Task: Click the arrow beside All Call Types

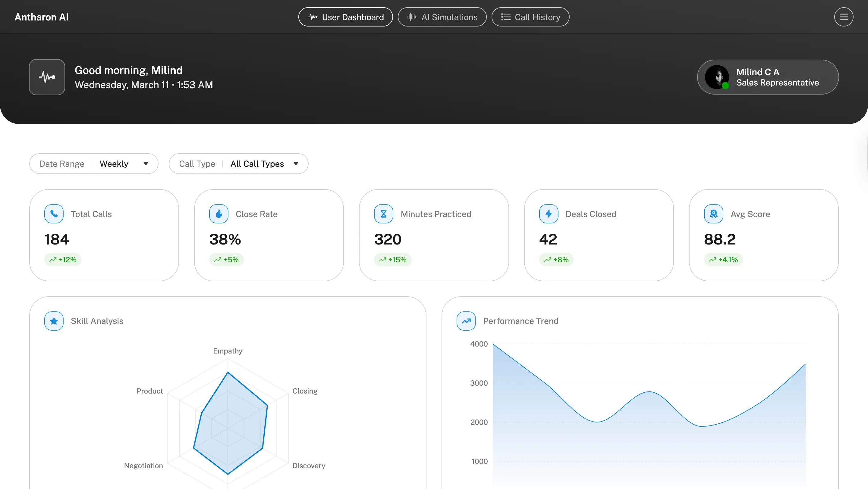Action: (x=296, y=164)
